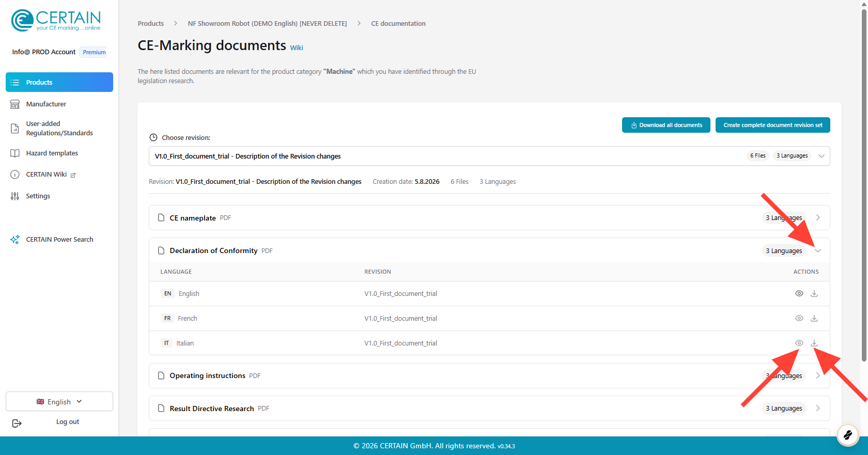Click the Products breadcrumb

(151, 24)
